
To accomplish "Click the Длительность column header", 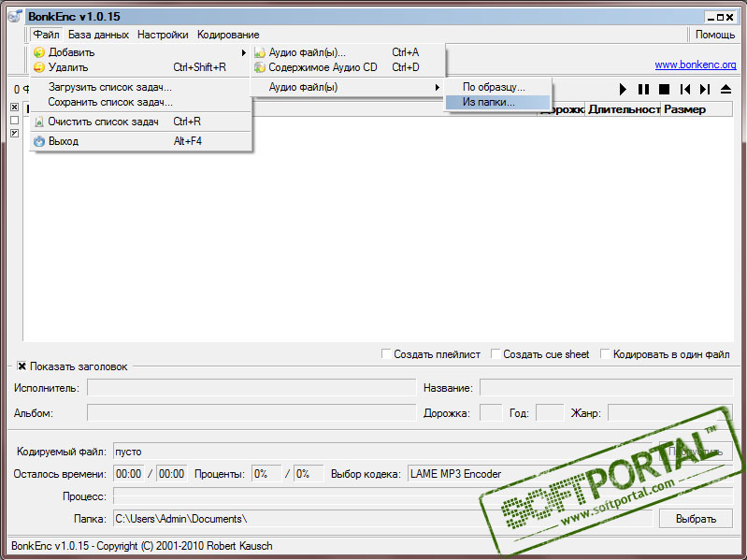I will (624, 109).
